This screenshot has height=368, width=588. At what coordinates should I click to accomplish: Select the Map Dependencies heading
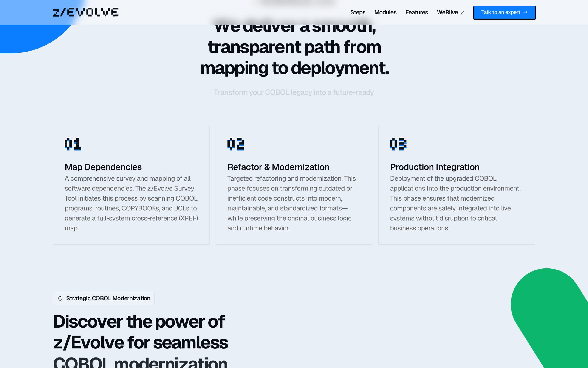[103, 167]
